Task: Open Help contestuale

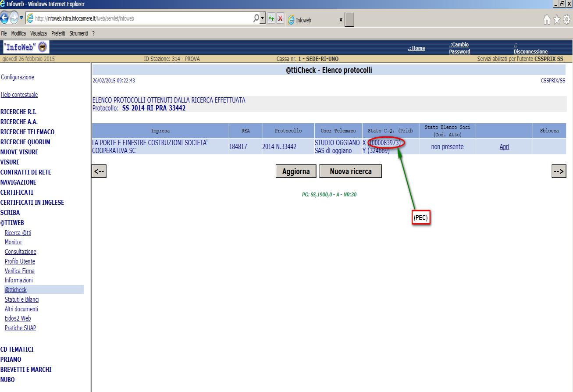Action: [x=19, y=95]
